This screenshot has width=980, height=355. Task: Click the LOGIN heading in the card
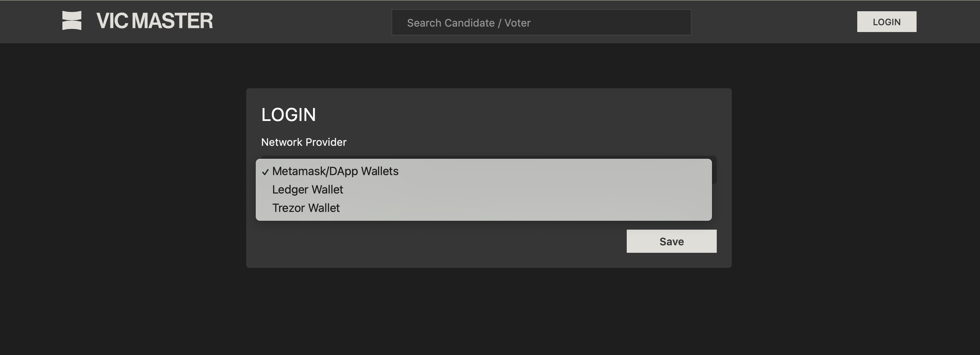click(x=288, y=115)
